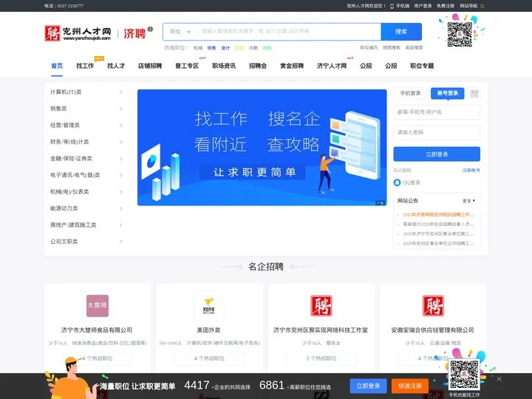Open the 莱商银行2020年社会招聘 notice
This screenshot has width=532, height=399.
pos(438,225)
